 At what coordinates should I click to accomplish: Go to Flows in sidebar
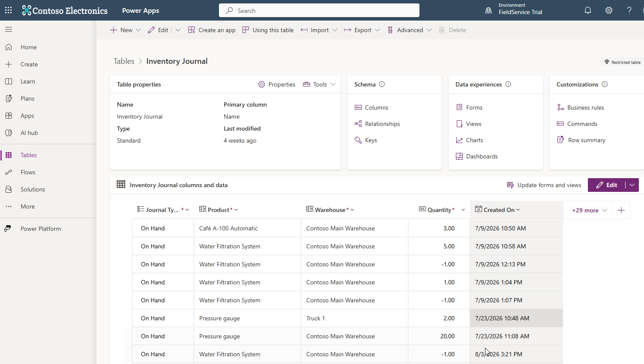28,172
